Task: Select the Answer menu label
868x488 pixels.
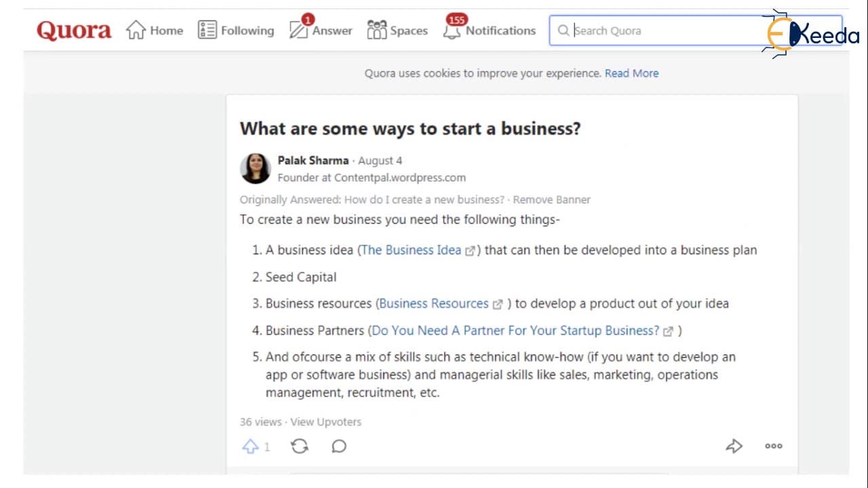Action: click(332, 30)
